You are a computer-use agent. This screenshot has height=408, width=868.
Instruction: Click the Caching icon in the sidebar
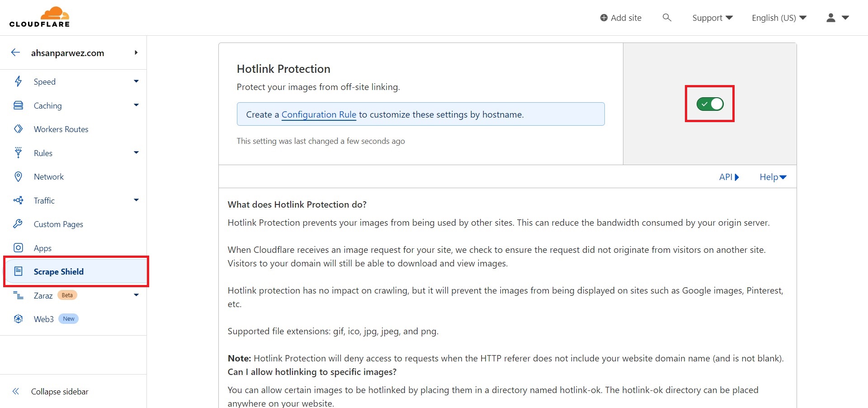[18, 105]
